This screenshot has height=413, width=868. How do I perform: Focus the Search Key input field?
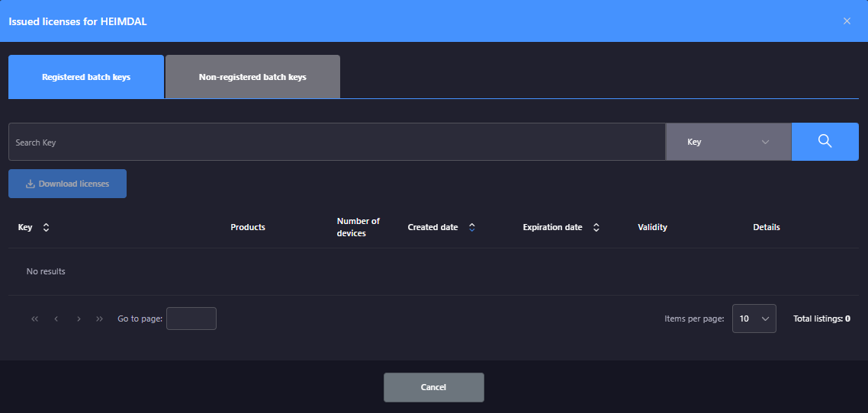point(336,142)
